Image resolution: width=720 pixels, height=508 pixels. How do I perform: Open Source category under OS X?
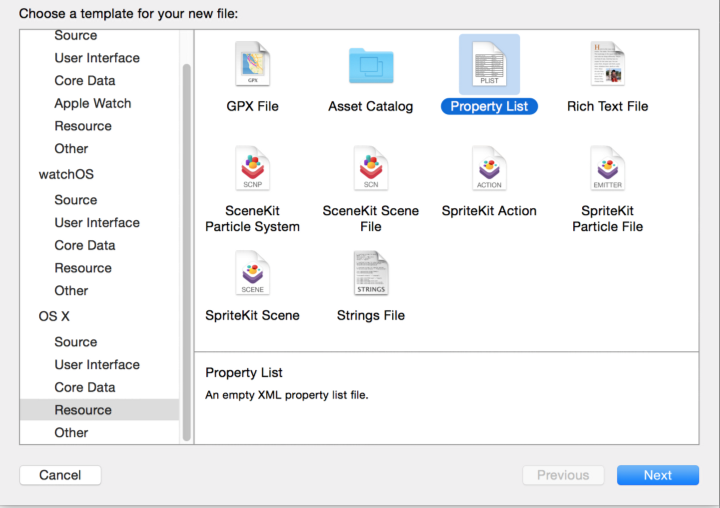pos(76,342)
